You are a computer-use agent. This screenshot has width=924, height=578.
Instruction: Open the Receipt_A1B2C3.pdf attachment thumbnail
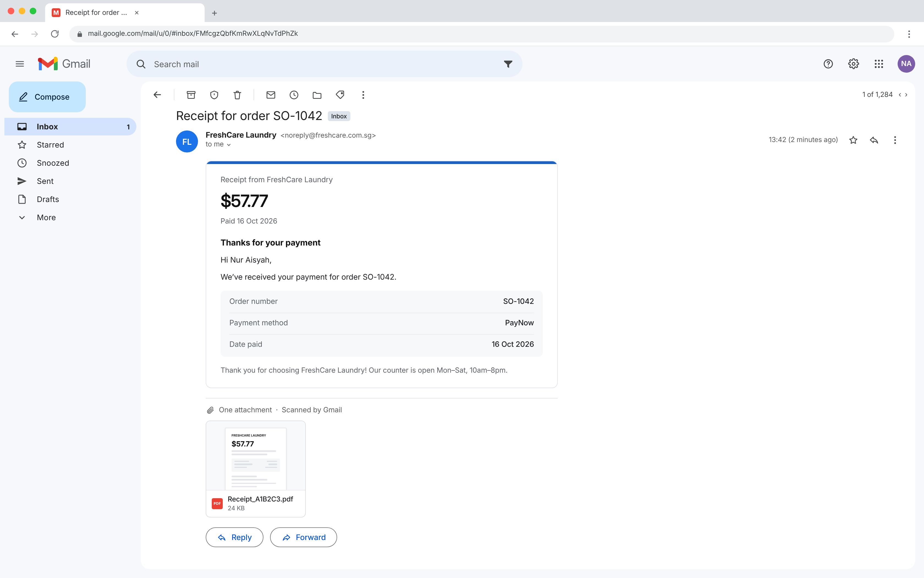(255, 469)
